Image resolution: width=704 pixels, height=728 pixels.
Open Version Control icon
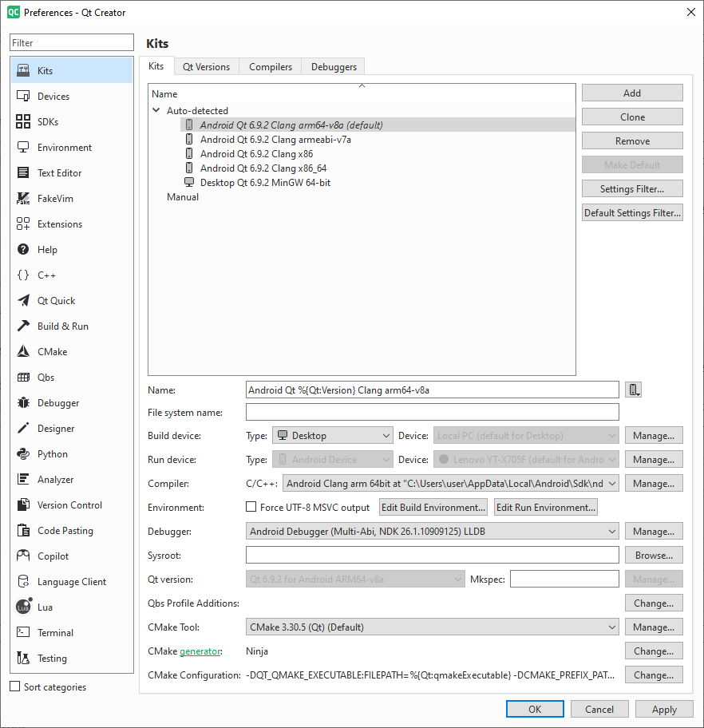23,504
